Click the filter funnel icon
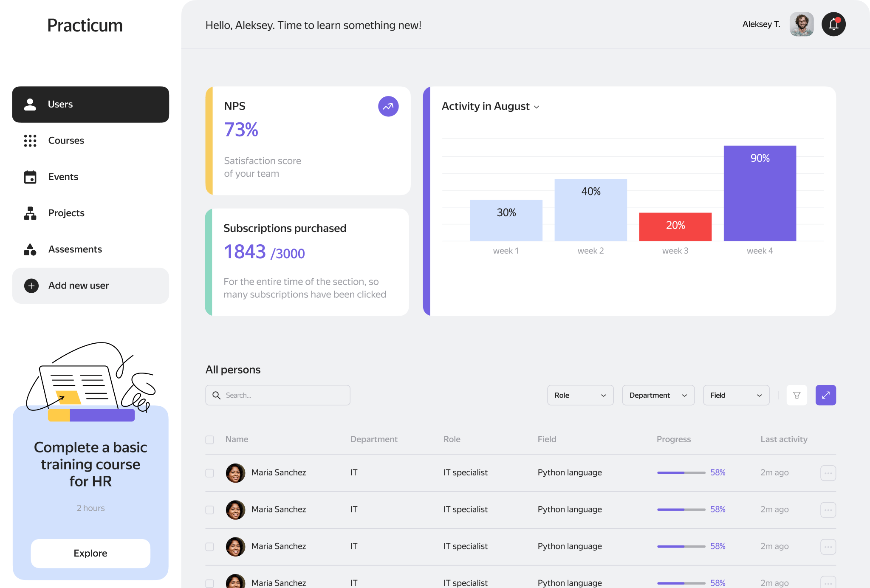 [x=797, y=395]
